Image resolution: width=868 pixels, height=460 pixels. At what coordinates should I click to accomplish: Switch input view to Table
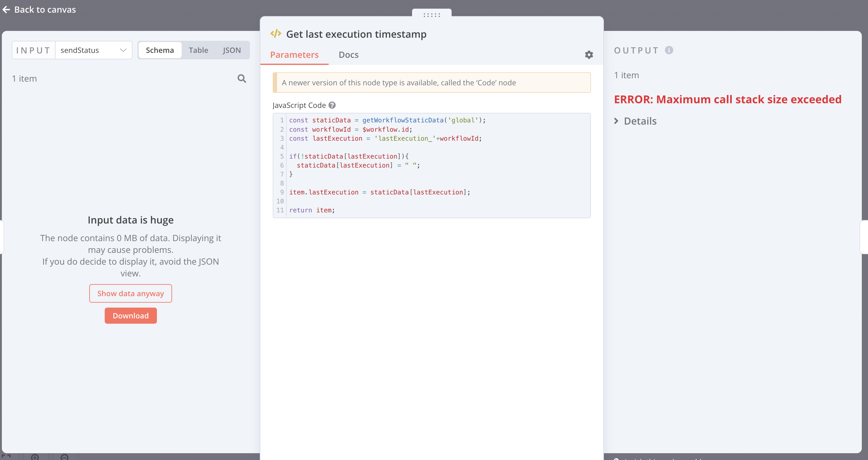(198, 50)
